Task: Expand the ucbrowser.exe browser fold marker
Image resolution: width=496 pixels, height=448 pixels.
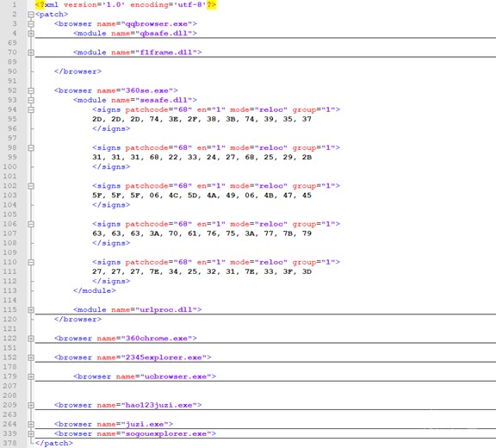Action: 31,376
